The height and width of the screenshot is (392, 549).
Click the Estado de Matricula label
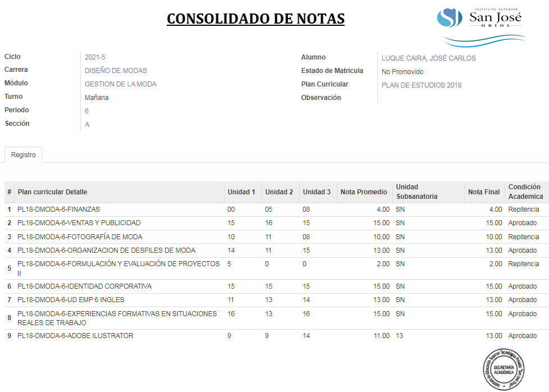332,71
